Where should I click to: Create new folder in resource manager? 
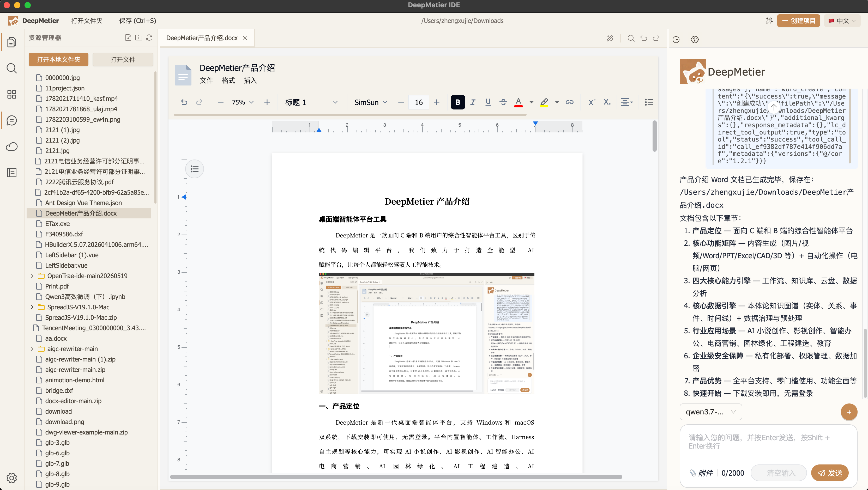[138, 38]
